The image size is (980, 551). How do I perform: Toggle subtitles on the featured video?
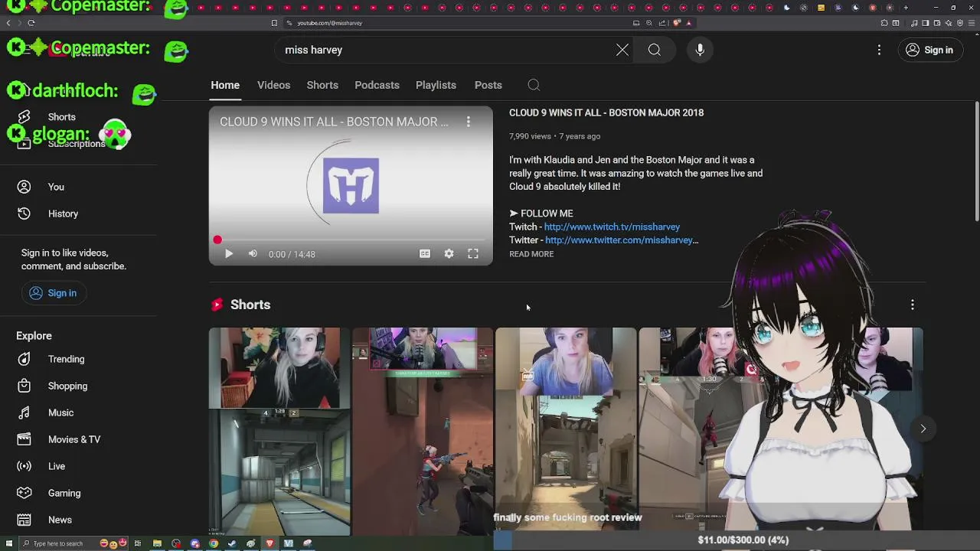pyautogui.click(x=425, y=254)
